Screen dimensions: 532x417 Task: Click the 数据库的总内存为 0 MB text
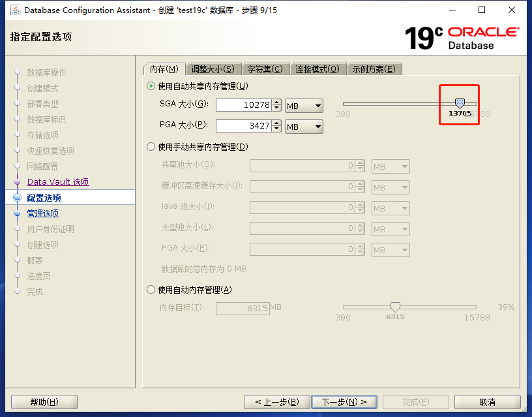(203, 269)
